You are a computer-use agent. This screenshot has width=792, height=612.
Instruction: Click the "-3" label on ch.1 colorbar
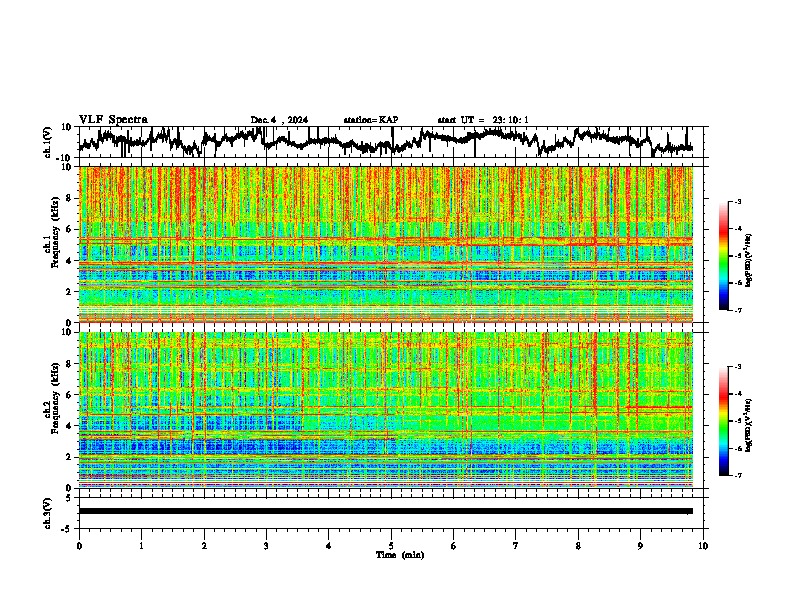pyautogui.click(x=737, y=202)
